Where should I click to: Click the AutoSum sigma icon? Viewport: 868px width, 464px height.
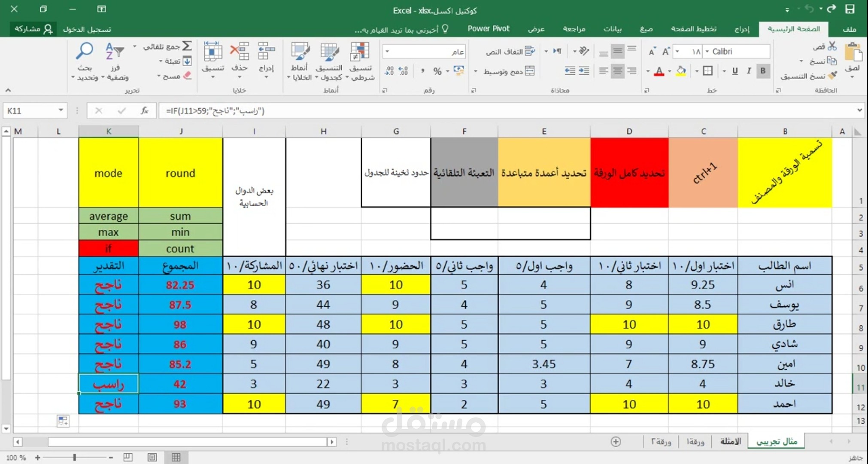[x=187, y=46]
